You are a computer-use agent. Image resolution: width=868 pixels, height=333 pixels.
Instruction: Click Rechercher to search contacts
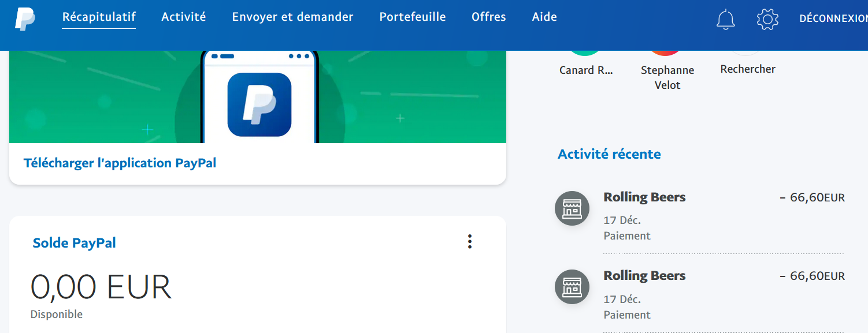pos(748,69)
